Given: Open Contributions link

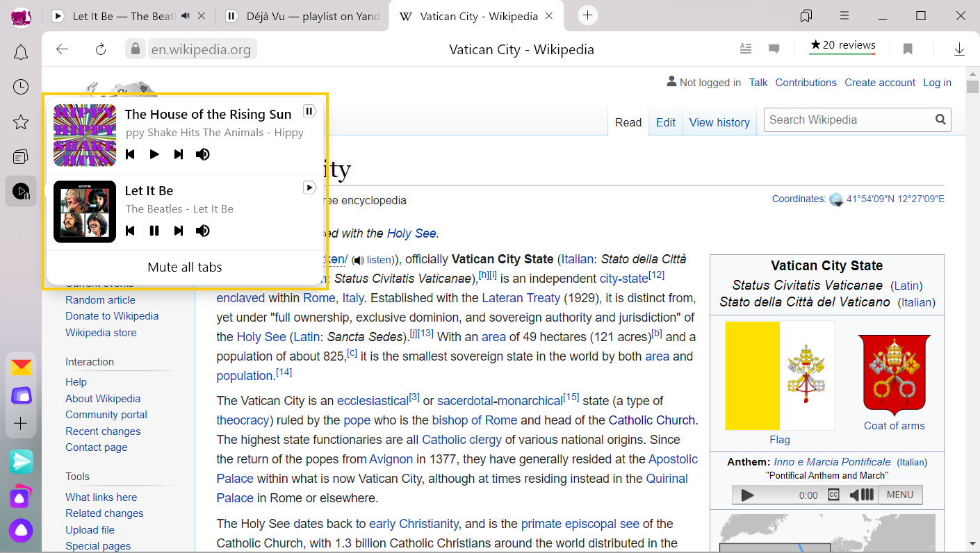Looking at the screenshot, I should [x=806, y=83].
